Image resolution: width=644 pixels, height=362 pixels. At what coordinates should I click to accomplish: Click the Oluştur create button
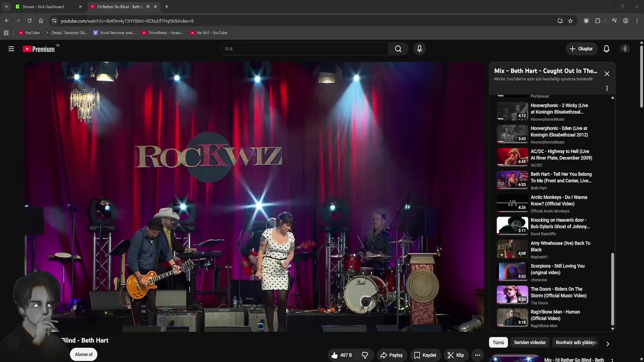pos(581,49)
